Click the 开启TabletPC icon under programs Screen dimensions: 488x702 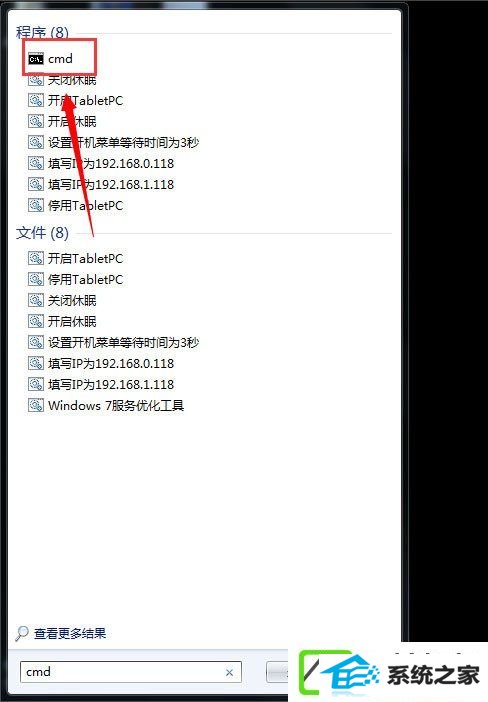pos(36,100)
